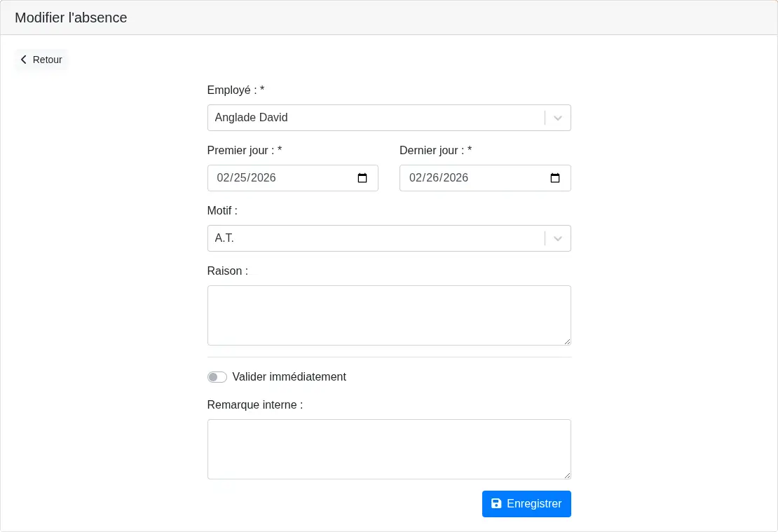Open the calendar picker for Premier jour

pos(362,178)
